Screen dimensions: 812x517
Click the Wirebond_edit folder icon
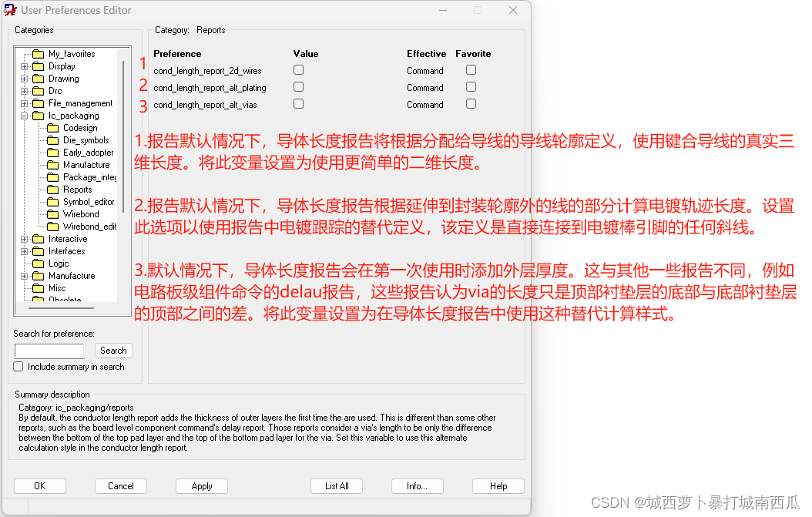(x=53, y=227)
